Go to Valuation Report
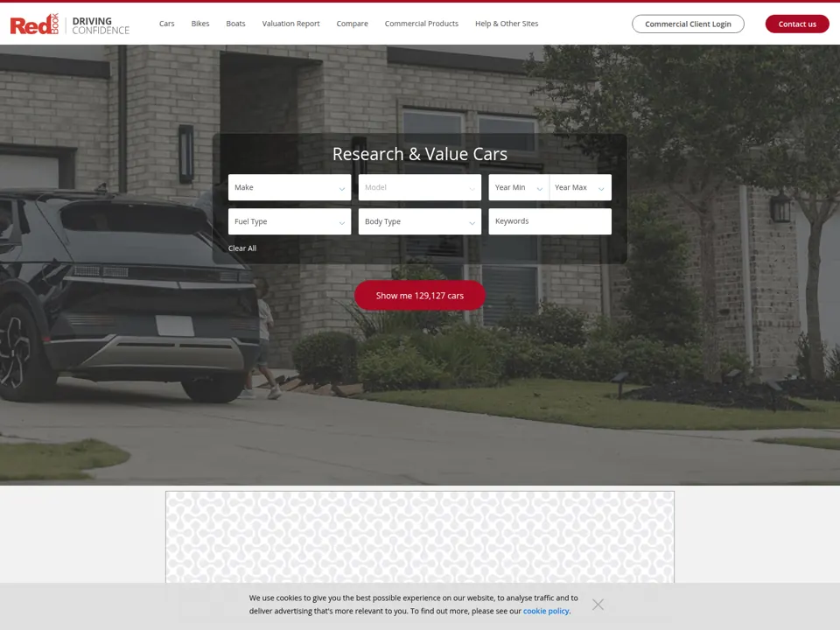840x630 pixels. (290, 24)
